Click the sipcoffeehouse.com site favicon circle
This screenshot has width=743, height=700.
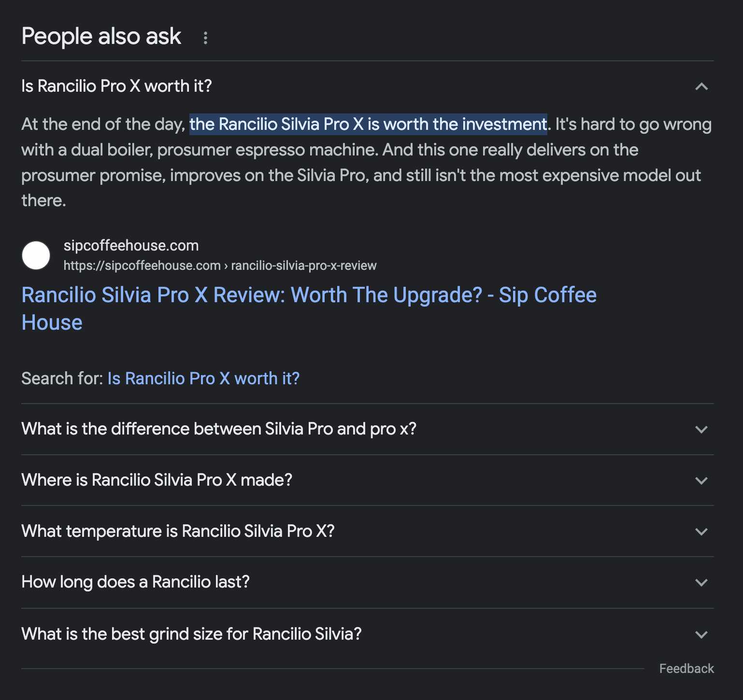36,255
